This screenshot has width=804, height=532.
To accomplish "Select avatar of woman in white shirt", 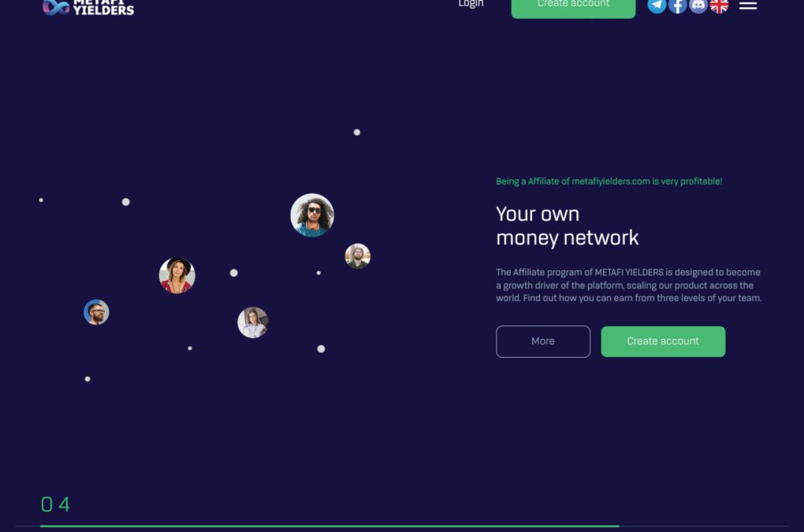I will pyautogui.click(x=253, y=322).
